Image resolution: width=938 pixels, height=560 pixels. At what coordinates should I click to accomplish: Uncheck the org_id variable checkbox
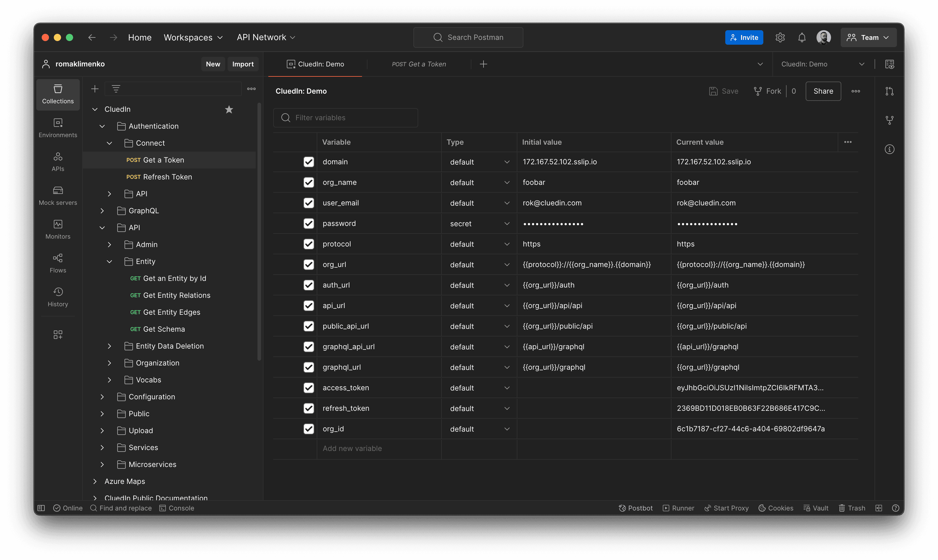(309, 429)
